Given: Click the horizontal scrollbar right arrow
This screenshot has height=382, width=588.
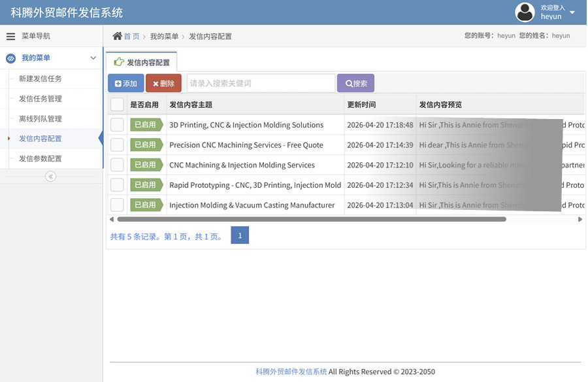Looking at the screenshot, I should pyautogui.click(x=580, y=220).
